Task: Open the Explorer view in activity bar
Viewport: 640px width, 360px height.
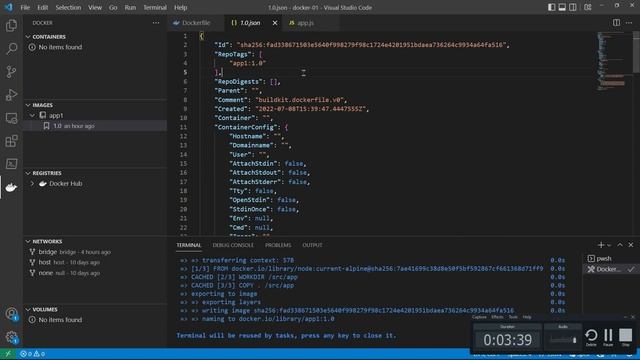Action: tap(11, 26)
